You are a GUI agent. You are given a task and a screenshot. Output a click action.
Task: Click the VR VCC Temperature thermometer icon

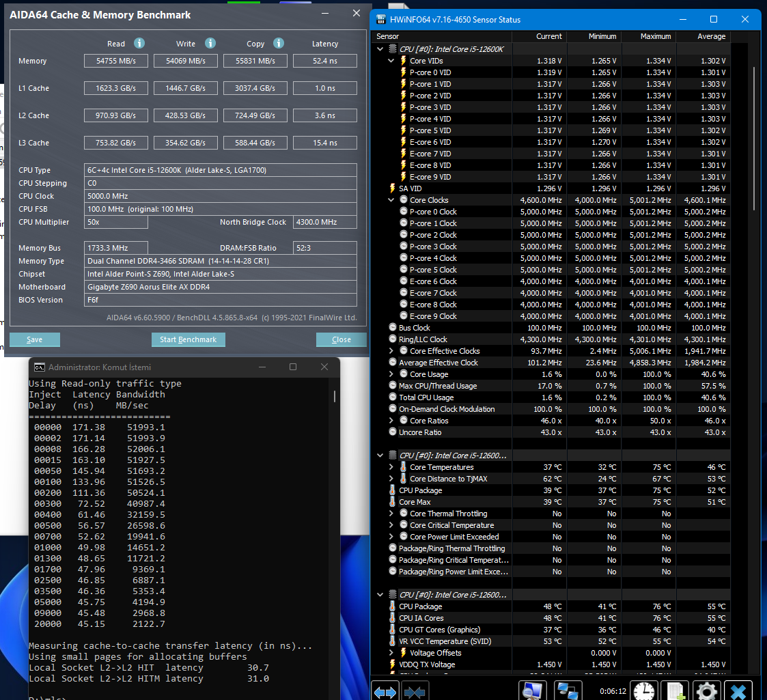point(392,641)
